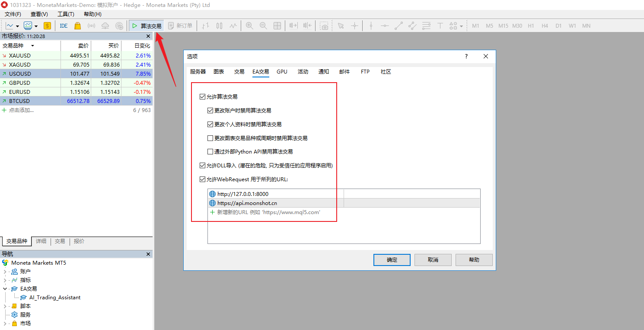Expand the 账户 node in Navigator

[5, 272]
